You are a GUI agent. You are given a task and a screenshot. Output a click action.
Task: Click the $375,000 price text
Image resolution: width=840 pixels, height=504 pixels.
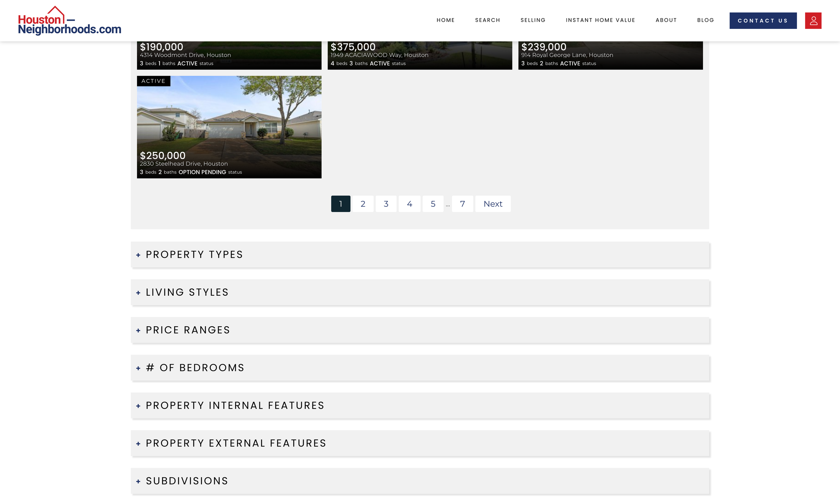(x=353, y=47)
